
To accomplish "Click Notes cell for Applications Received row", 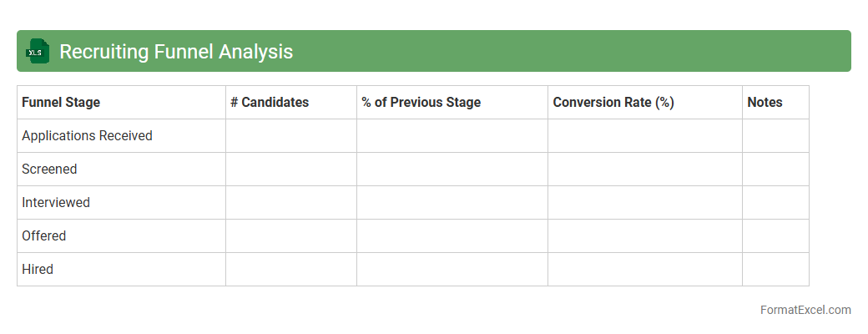I will [x=775, y=136].
